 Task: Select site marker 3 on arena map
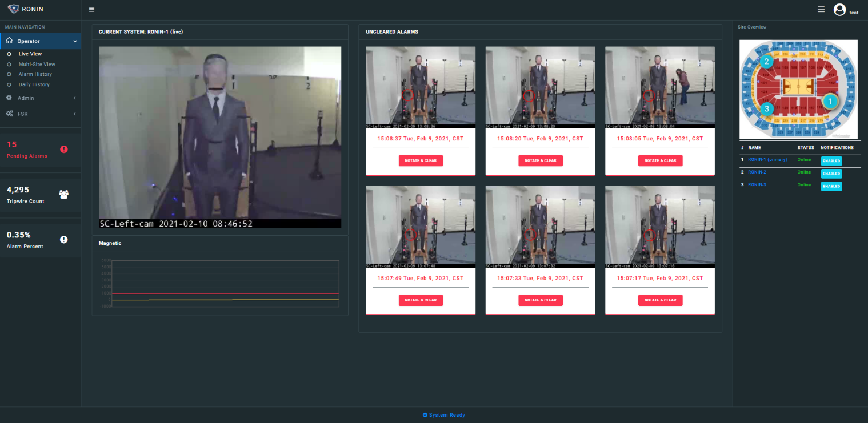pos(767,108)
